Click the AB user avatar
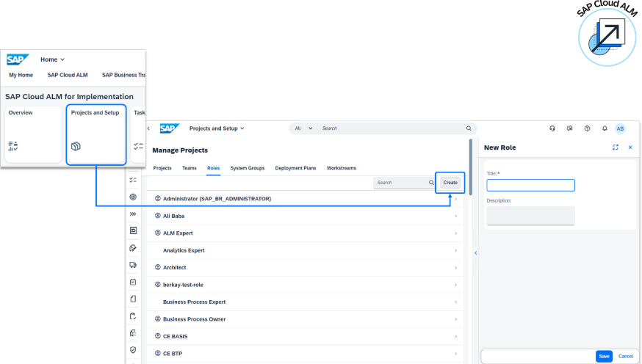This screenshot has width=642, height=364. [x=621, y=128]
